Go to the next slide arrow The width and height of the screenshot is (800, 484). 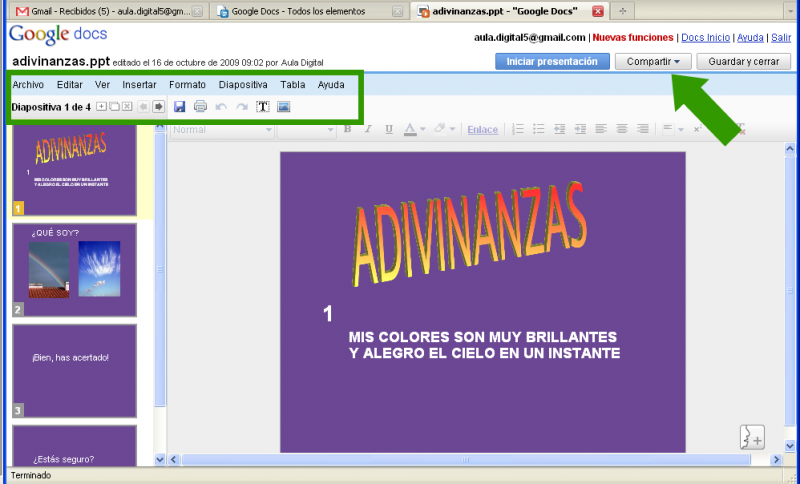(159, 107)
